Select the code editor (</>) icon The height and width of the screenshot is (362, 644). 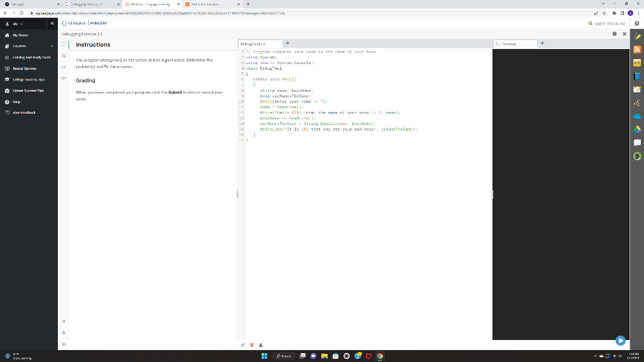pos(64,78)
